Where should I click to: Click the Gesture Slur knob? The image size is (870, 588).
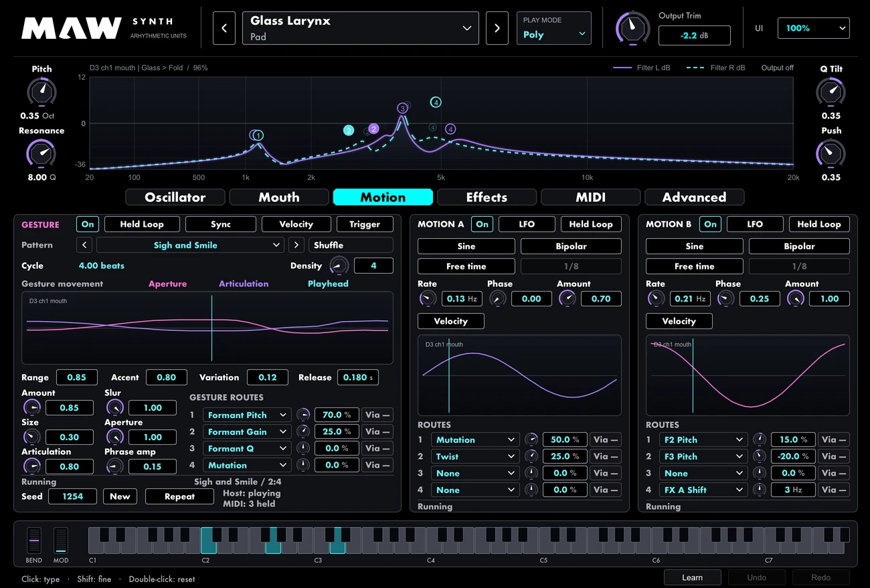[114, 407]
